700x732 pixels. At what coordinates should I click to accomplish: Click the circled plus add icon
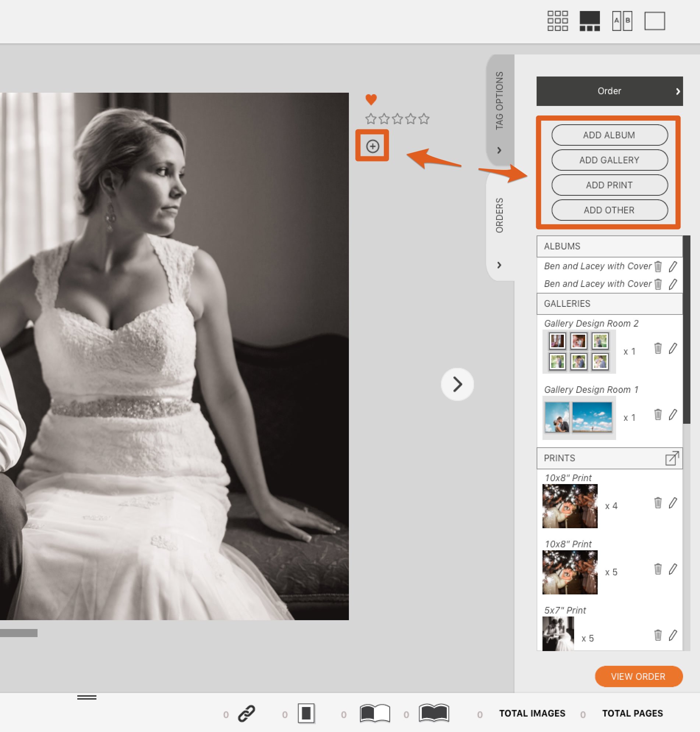[372, 146]
